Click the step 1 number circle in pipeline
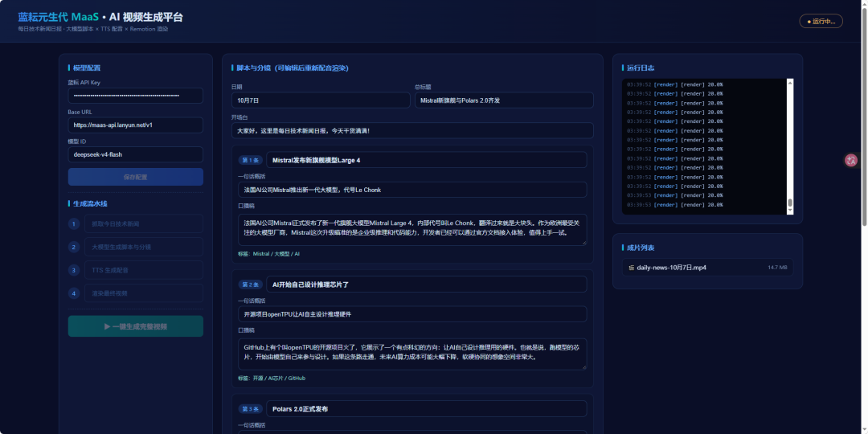This screenshot has width=868, height=434. 74,223
